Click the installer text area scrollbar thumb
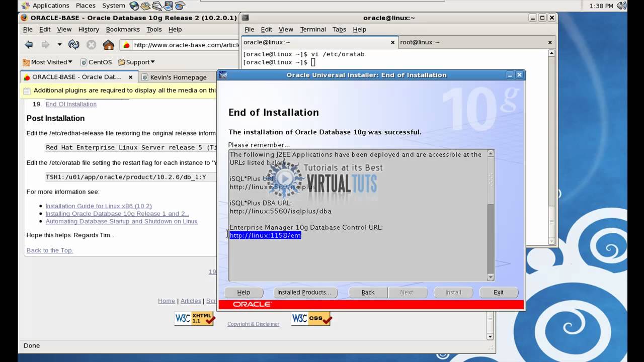The width and height of the screenshot is (644, 362). pos(491,180)
